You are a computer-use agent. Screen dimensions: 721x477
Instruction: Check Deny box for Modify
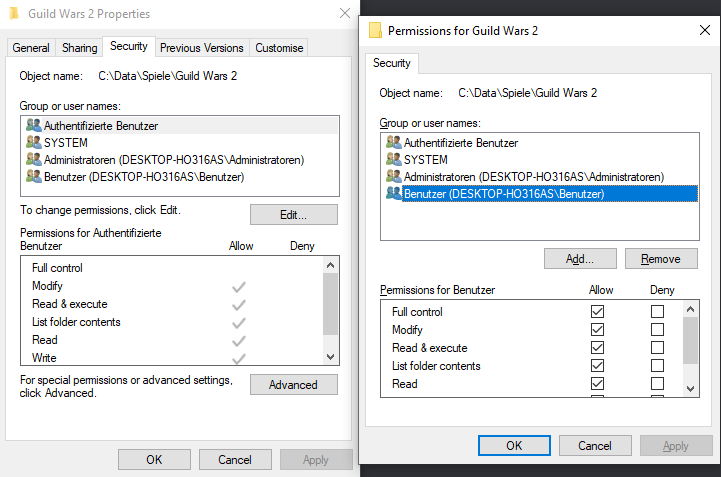[x=658, y=329]
